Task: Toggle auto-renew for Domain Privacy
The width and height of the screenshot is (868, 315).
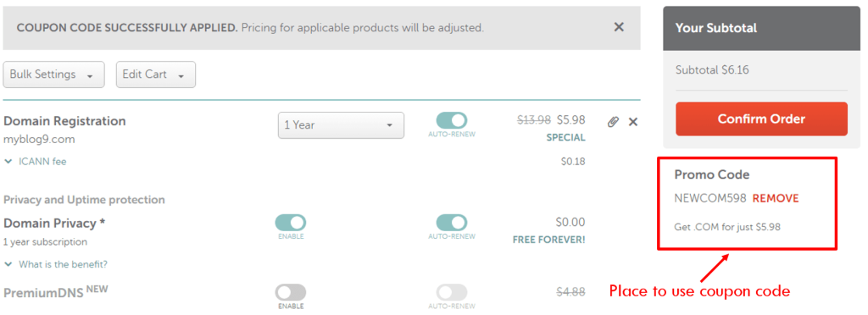Action: (451, 223)
